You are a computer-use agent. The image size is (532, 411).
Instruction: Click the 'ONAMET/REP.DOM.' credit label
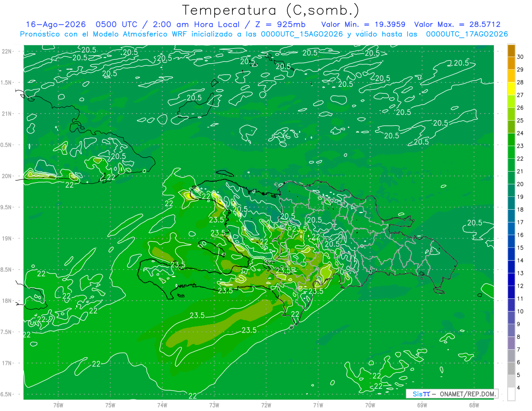[467, 394]
